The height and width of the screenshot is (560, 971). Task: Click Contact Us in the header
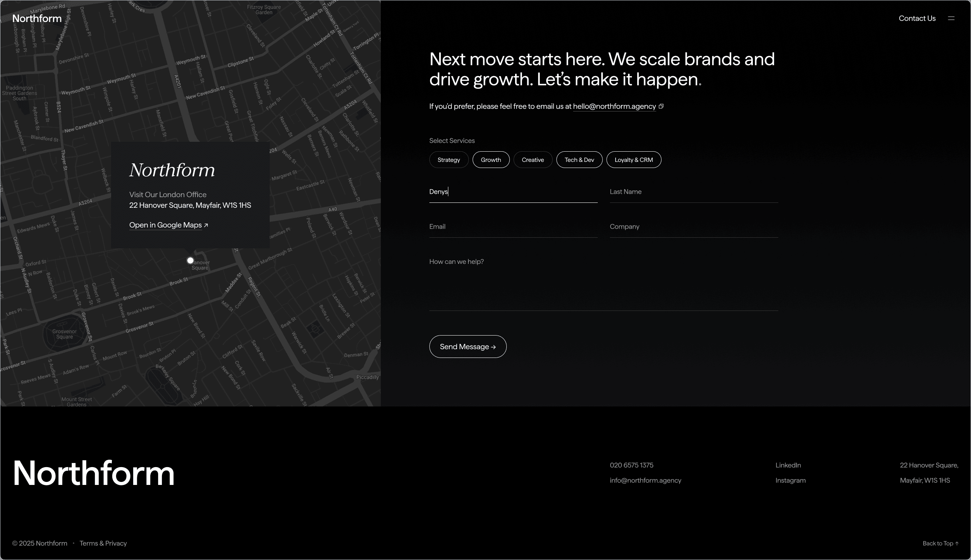pos(917,18)
